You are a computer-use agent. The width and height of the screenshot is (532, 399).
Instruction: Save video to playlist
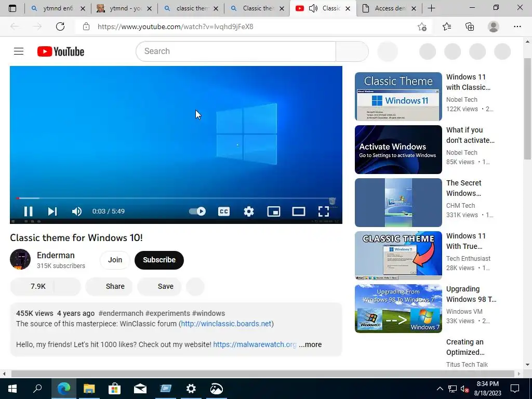159,286
